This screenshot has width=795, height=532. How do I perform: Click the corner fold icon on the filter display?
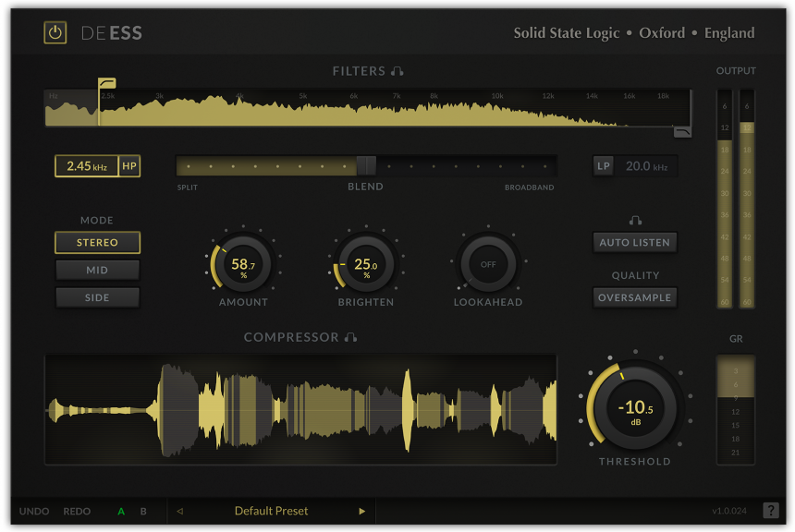pos(682,132)
